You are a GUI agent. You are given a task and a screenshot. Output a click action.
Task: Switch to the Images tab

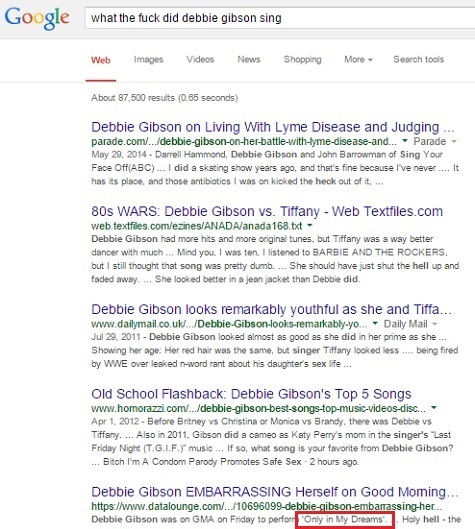point(148,60)
